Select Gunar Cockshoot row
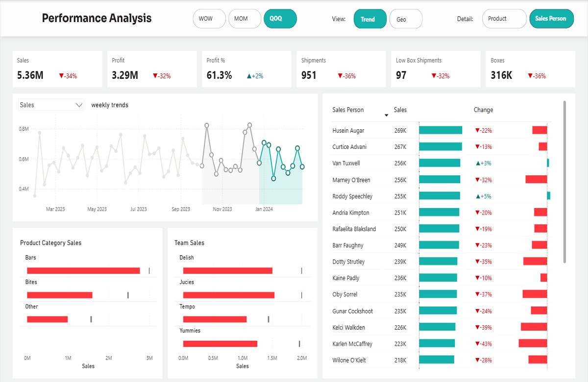The width and height of the screenshot is (588, 382). click(441, 311)
